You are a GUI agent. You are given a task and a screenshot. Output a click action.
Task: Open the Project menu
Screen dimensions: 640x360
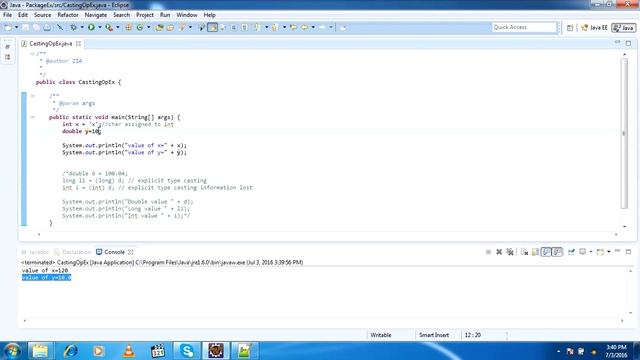pyautogui.click(x=145, y=15)
